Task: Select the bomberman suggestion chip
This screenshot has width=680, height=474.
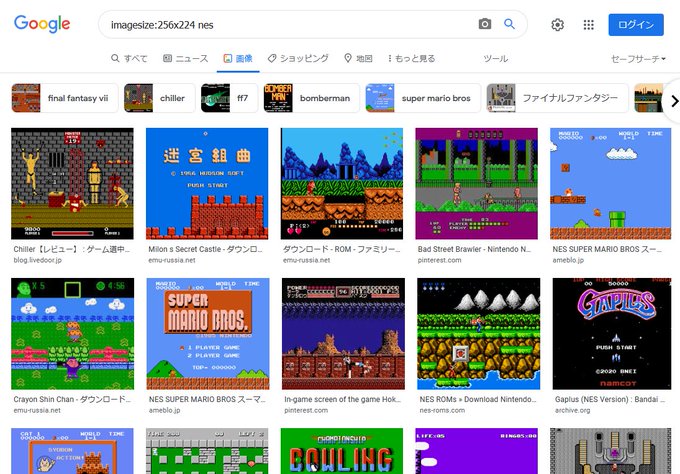Action: click(x=312, y=98)
